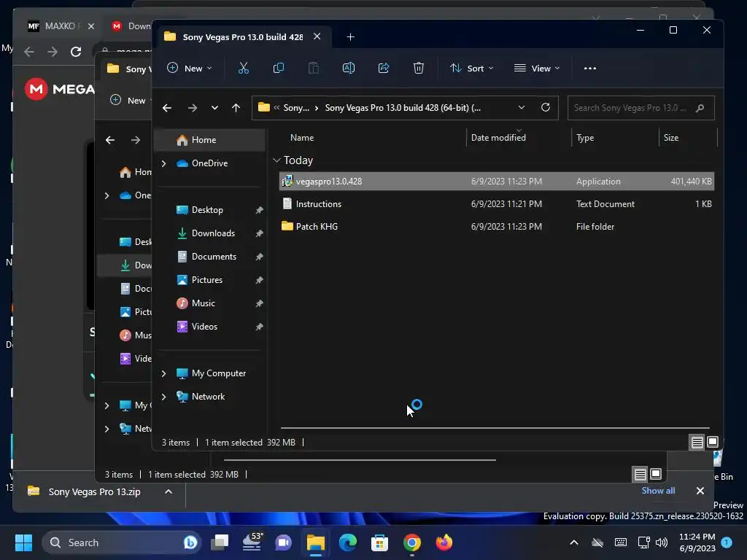Expand address bar history dropdown
The image size is (747, 560).
tap(521, 107)
